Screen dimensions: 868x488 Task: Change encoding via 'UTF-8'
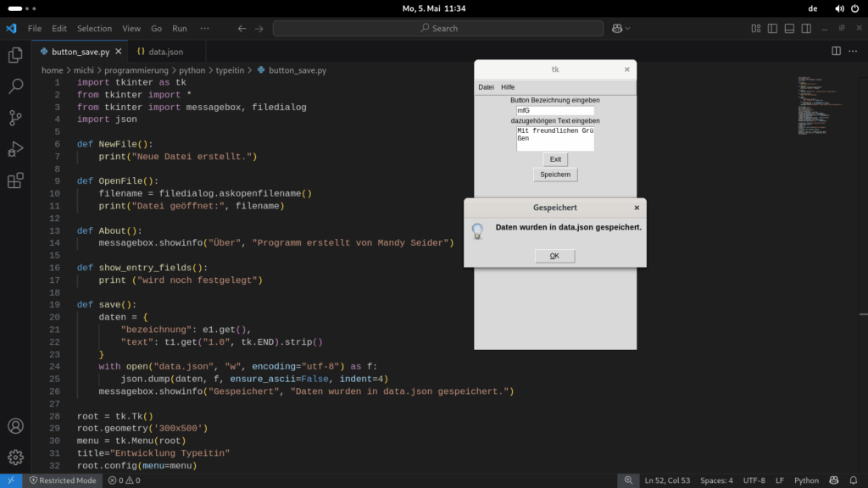[754, 480]
